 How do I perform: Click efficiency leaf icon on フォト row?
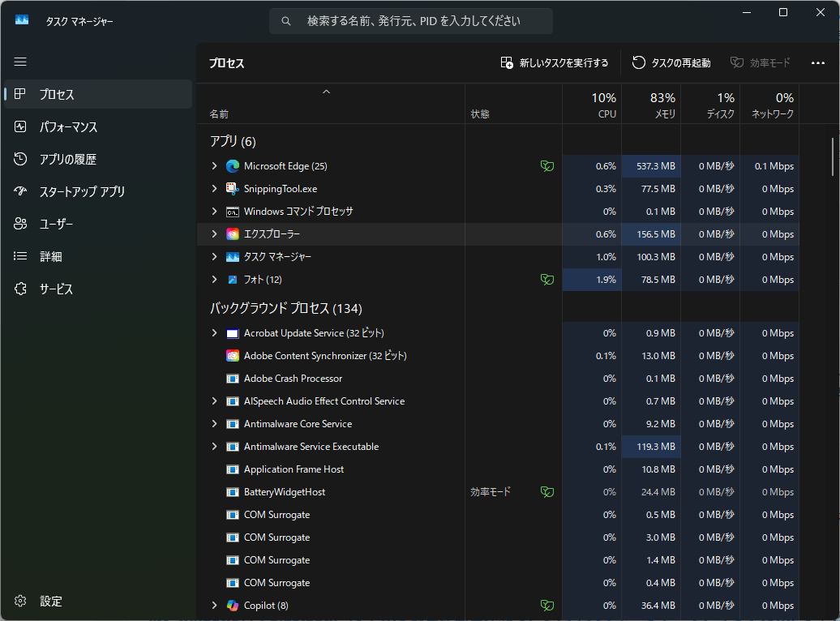point(547,280)
